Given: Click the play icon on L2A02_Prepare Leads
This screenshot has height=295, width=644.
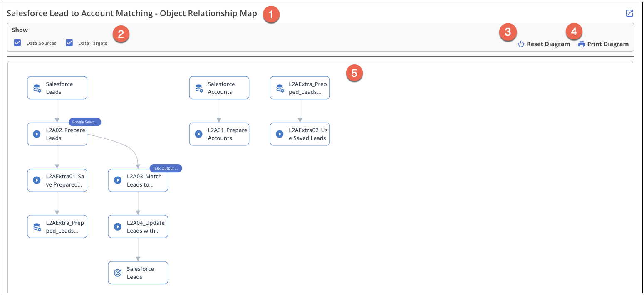Looking at the screenshot, I should (x=37, y=134).
